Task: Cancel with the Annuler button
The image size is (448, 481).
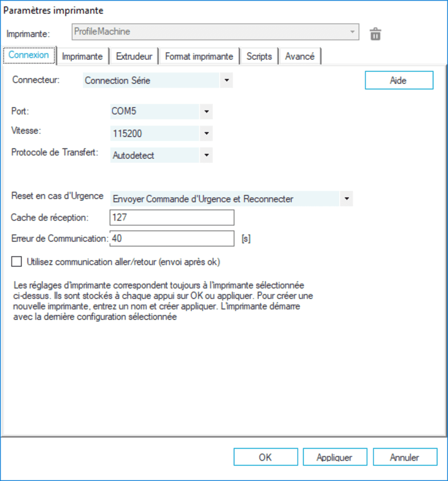Action: tap(405, 457)
